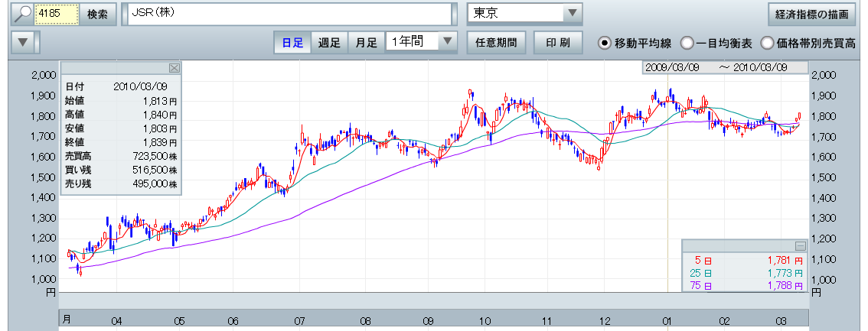Click the 印刷 print button
Image resolution: width=868 pixels, height=331 pixels.
pos(559,42)
